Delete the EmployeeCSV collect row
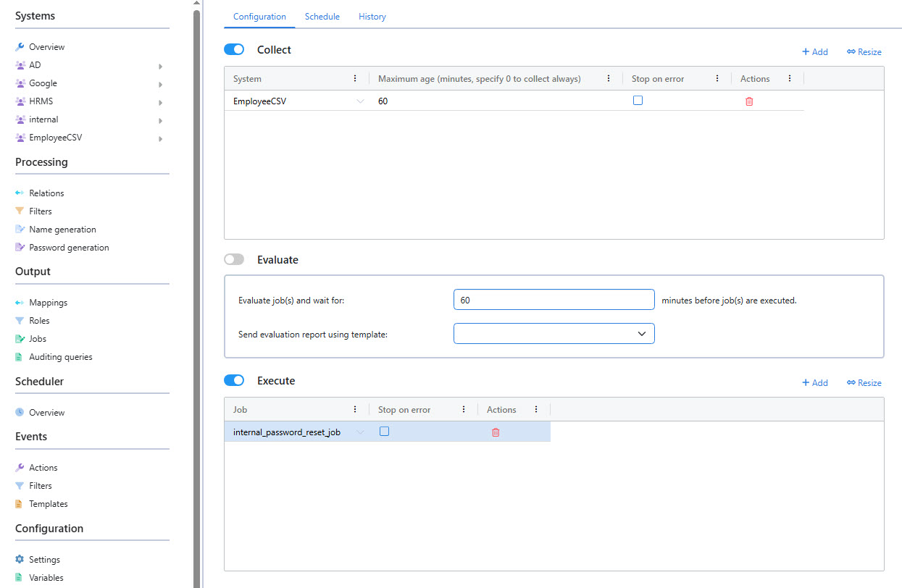The image size is (902, 588). [x=748, y=101]
